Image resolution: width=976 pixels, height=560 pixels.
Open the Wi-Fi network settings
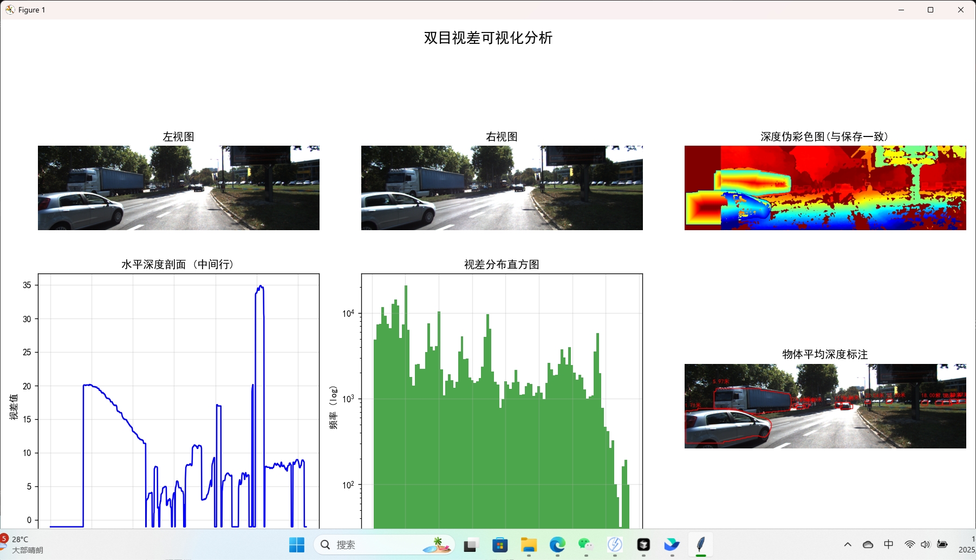pos(910,545)
